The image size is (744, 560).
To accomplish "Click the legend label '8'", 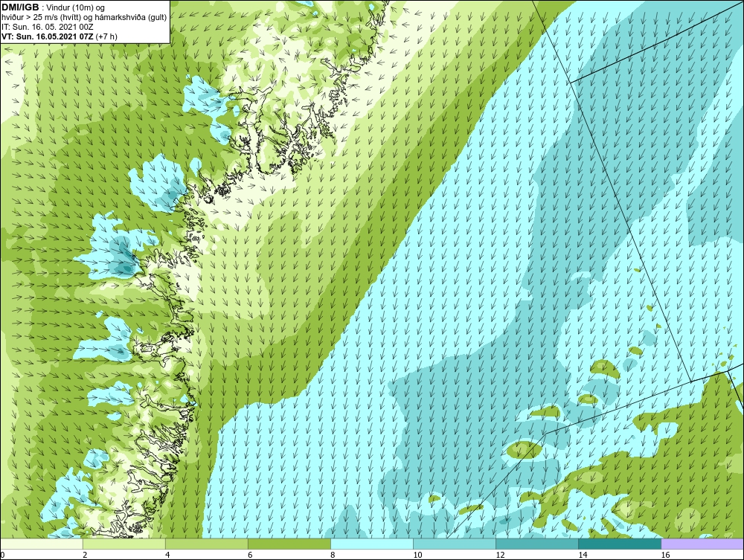I will [333, 555].
